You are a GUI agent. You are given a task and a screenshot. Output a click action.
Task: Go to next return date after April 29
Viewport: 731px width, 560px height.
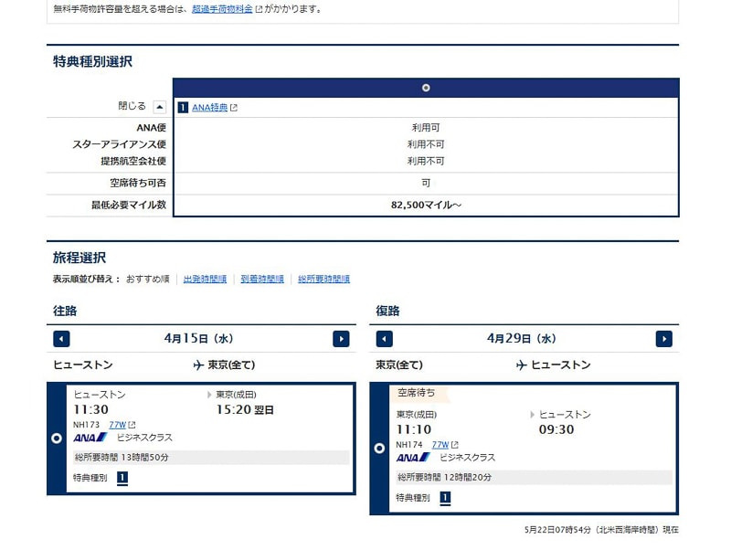(x=664, y=339)
